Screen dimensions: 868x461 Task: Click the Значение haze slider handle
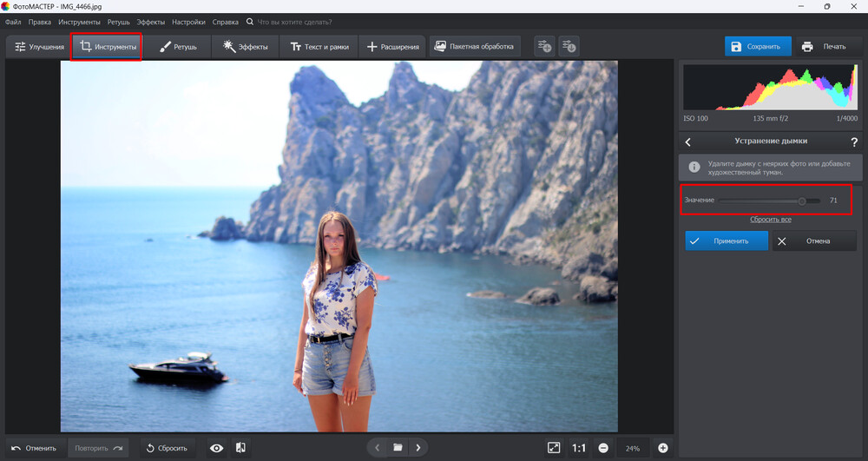coord(802,201)
